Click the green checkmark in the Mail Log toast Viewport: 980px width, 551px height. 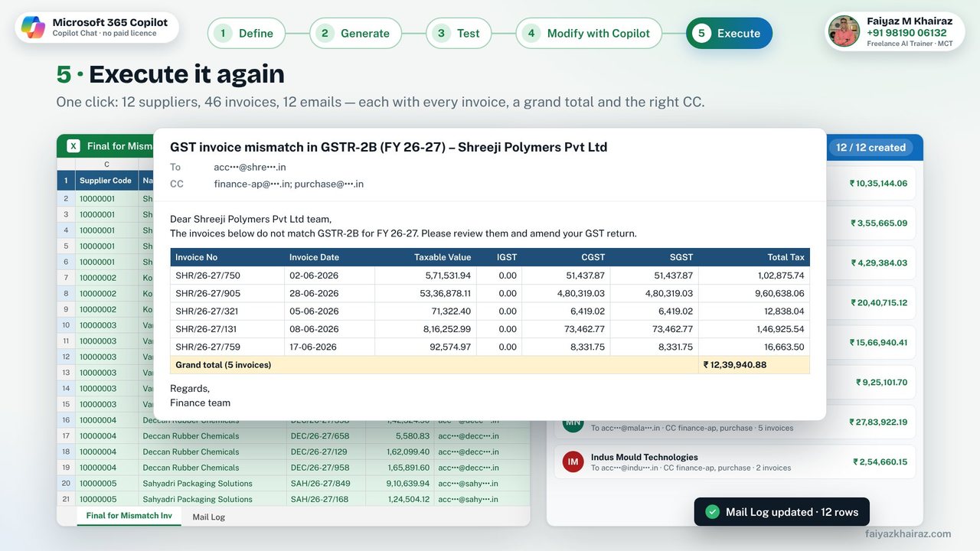(712, 512)
